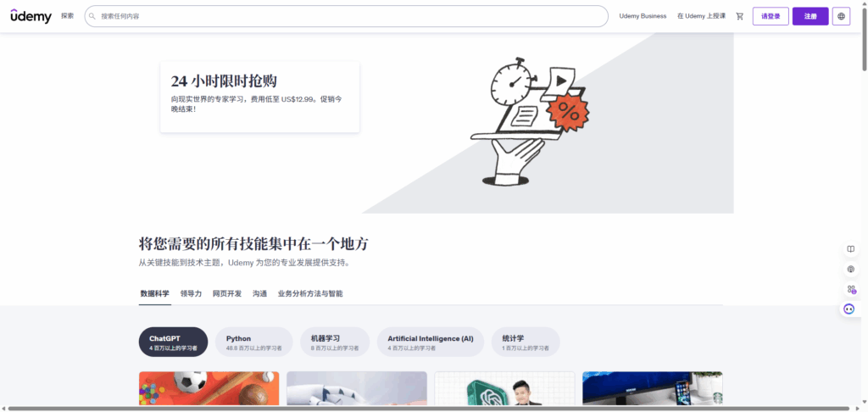
Task: Click the 请登录 button
Action: [x=771, y=17]
